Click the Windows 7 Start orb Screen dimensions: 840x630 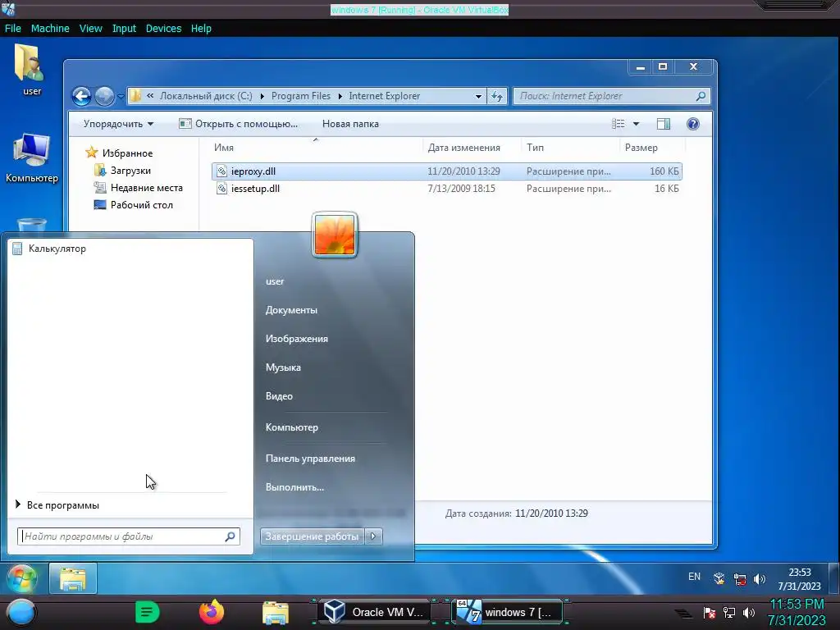coord(22,578)
